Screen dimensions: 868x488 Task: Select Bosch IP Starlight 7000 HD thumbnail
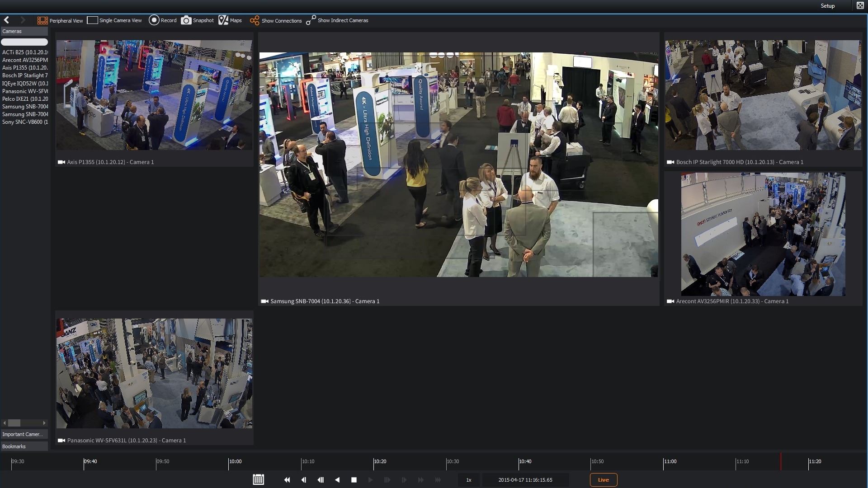763,95
